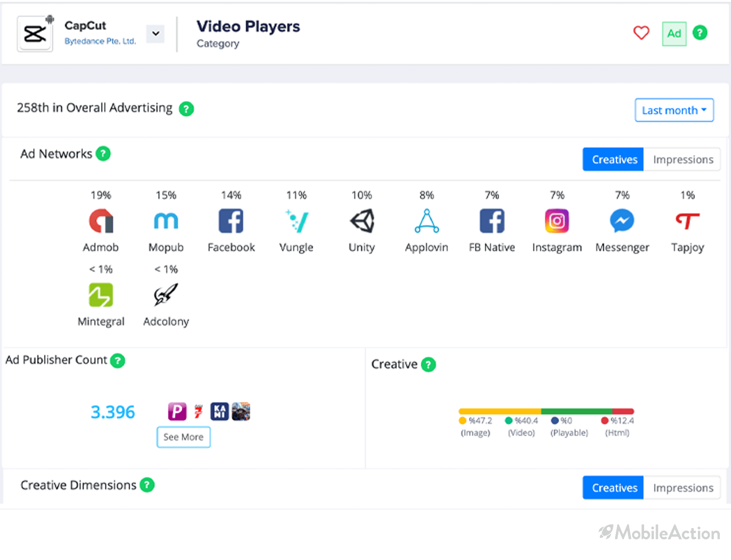Open help icon next to Ad Networks
The image size is (731, 560).
pos(103,154)
